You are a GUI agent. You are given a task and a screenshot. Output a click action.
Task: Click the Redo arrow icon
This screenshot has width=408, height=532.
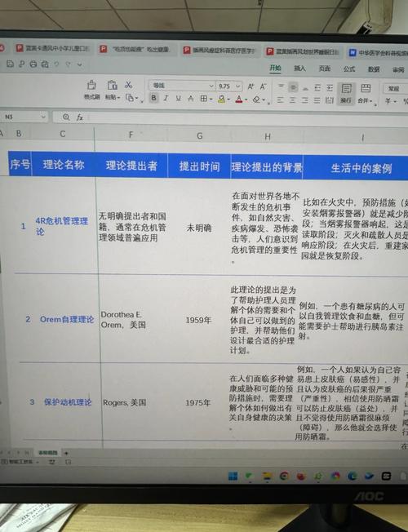pyautogui.click(x=69, y=64)
